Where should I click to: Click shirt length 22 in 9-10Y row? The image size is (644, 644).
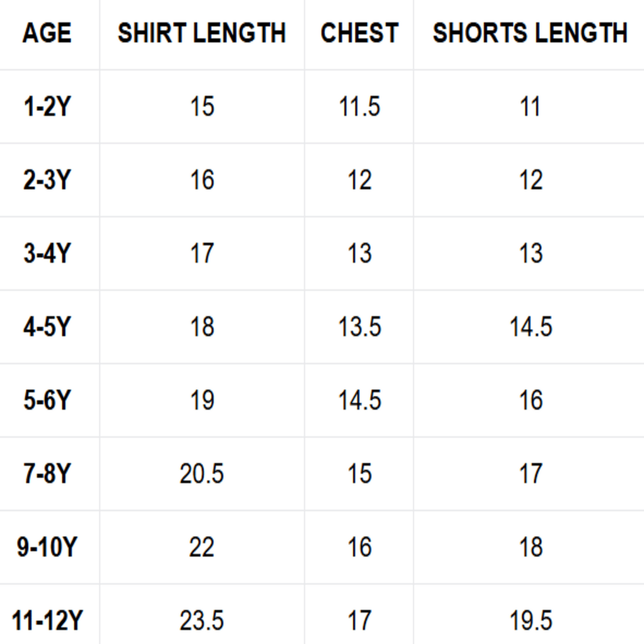pos(201,547)
